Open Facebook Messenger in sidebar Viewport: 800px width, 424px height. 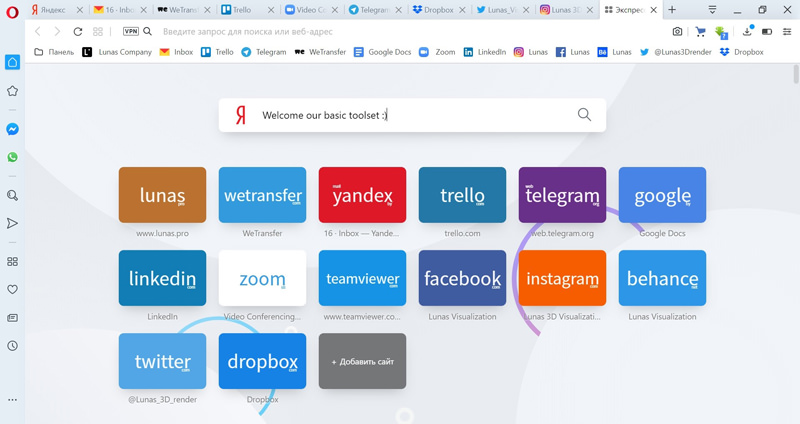tap(12, 129)
